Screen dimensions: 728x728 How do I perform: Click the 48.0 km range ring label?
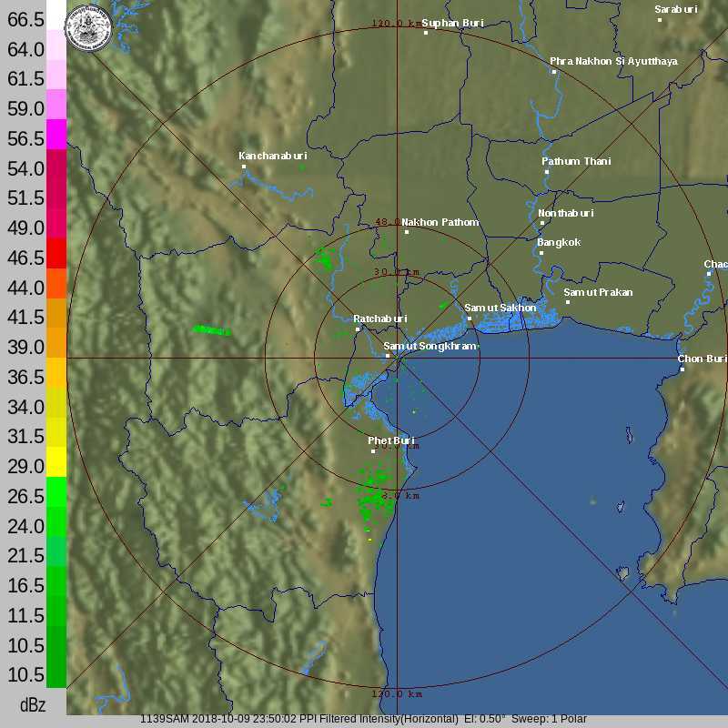pyautogui.click(x=389, y=222)
